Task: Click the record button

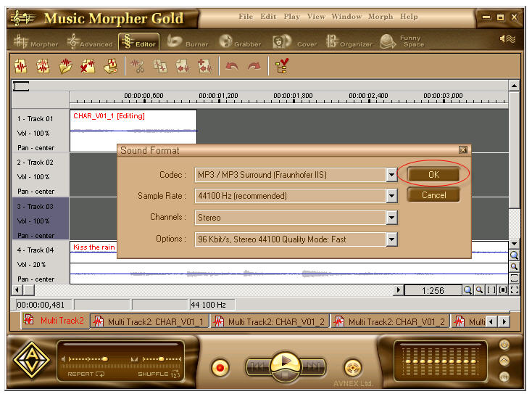Action: coord(220,368)
